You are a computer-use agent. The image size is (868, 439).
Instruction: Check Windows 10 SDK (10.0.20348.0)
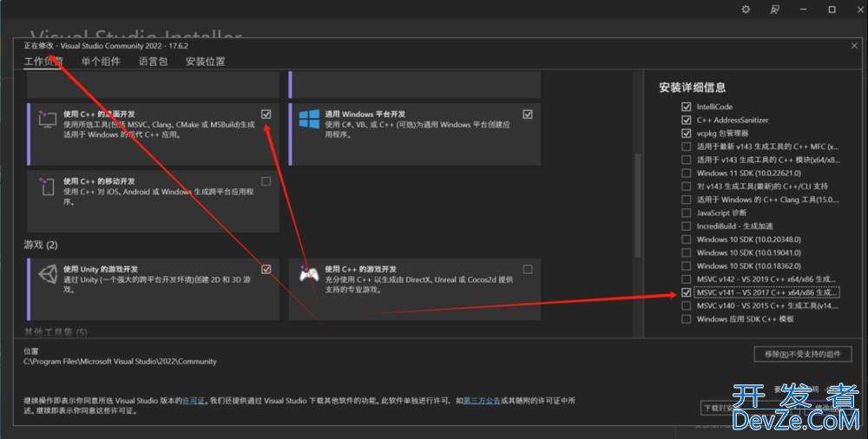coord(687,239)
